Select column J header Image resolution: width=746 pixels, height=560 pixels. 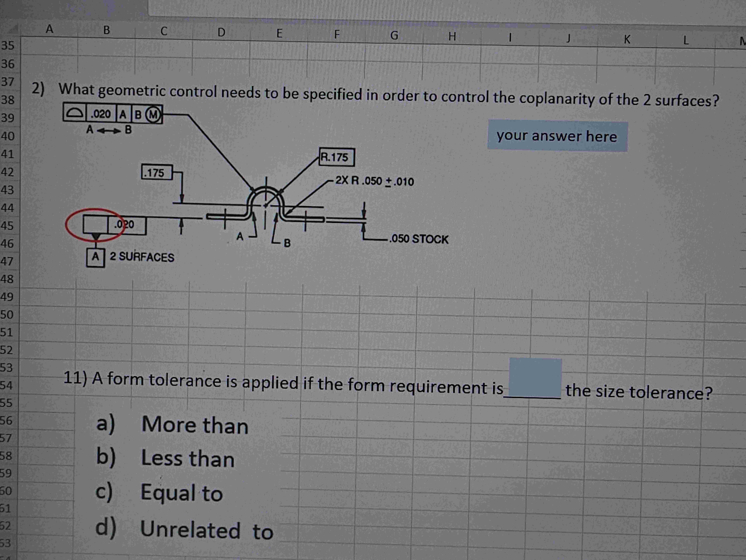pyautogui.click(x=568, y=38)
